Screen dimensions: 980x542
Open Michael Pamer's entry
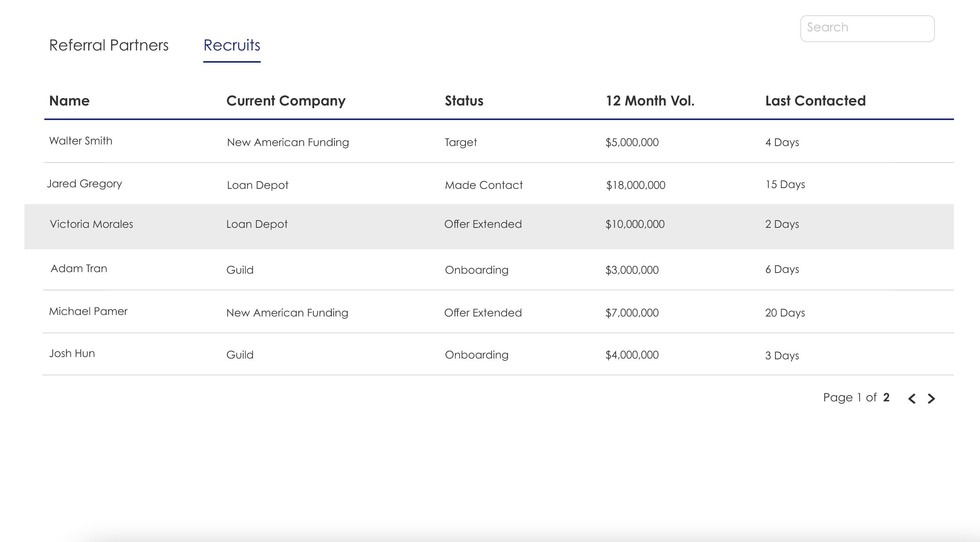88,312
